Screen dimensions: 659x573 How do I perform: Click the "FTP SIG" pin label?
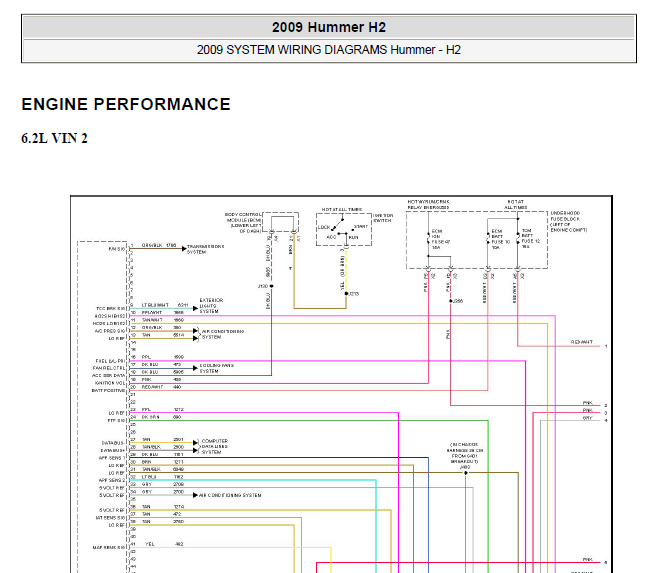point(116,420)
